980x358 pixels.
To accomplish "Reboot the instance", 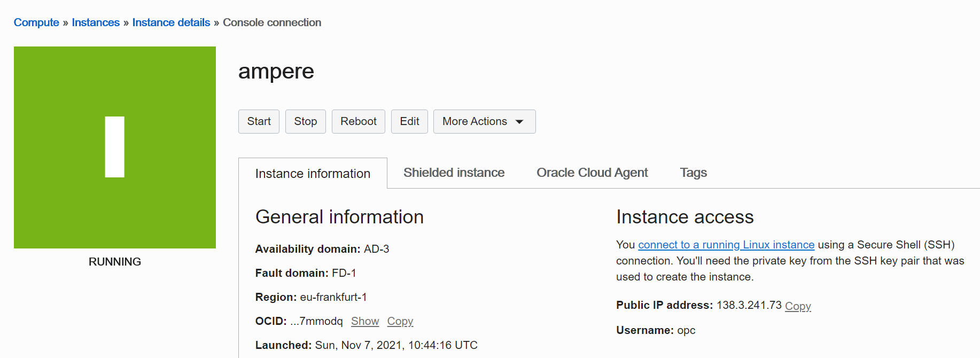I will [x=358, y=122].
